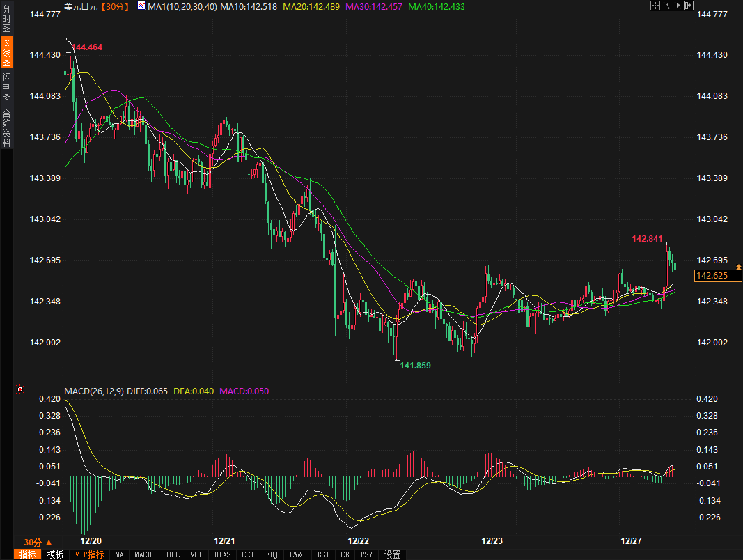This screenshot has height=560, width=743.
Task: Switch to the RSI indicator
Action: (323, 554)
